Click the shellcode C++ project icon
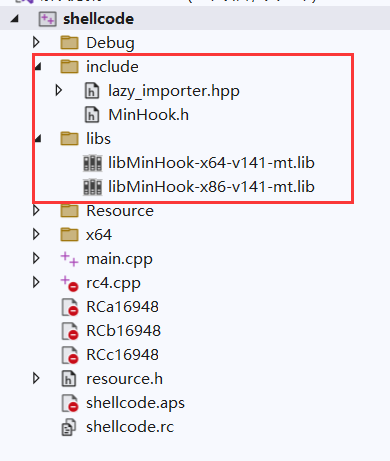The height and width of the screenshot is (461, 390). (x=47, y=19)
